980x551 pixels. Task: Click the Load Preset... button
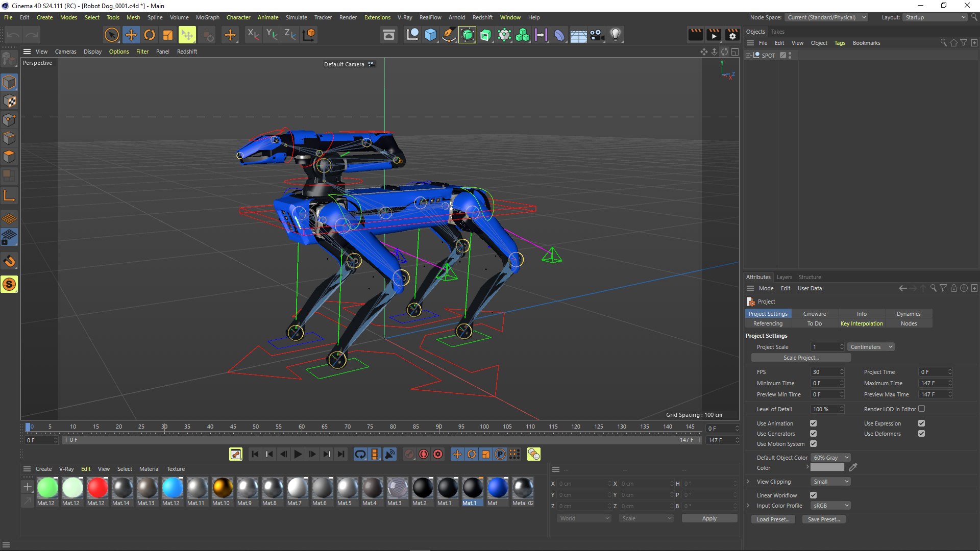(x=773, y=519)
